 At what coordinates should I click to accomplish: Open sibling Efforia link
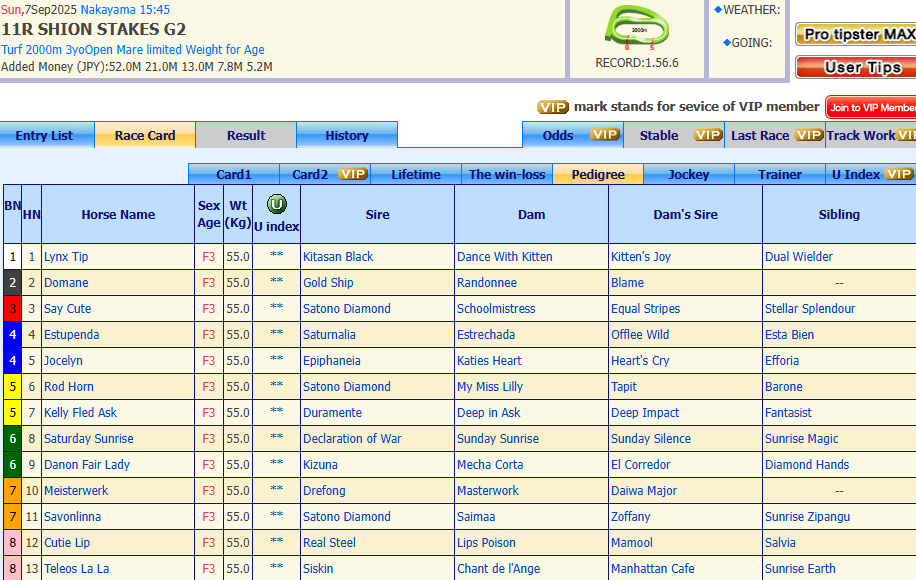tap(782, 360)
